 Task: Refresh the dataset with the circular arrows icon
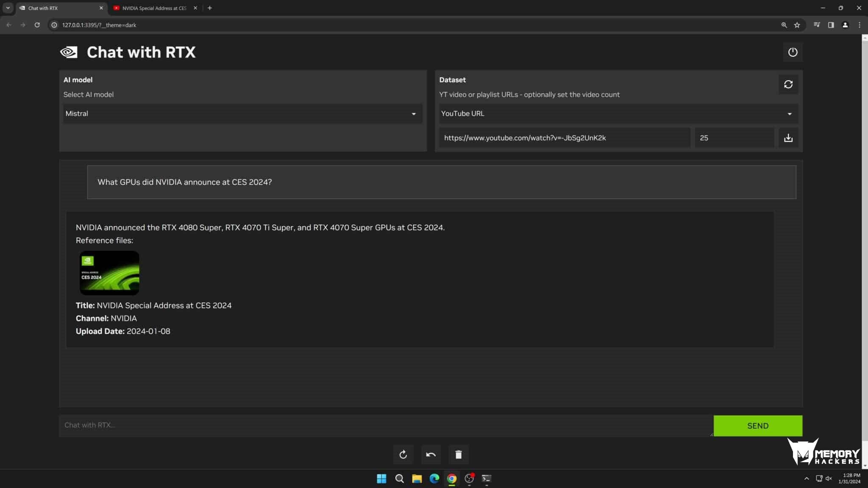788,84
